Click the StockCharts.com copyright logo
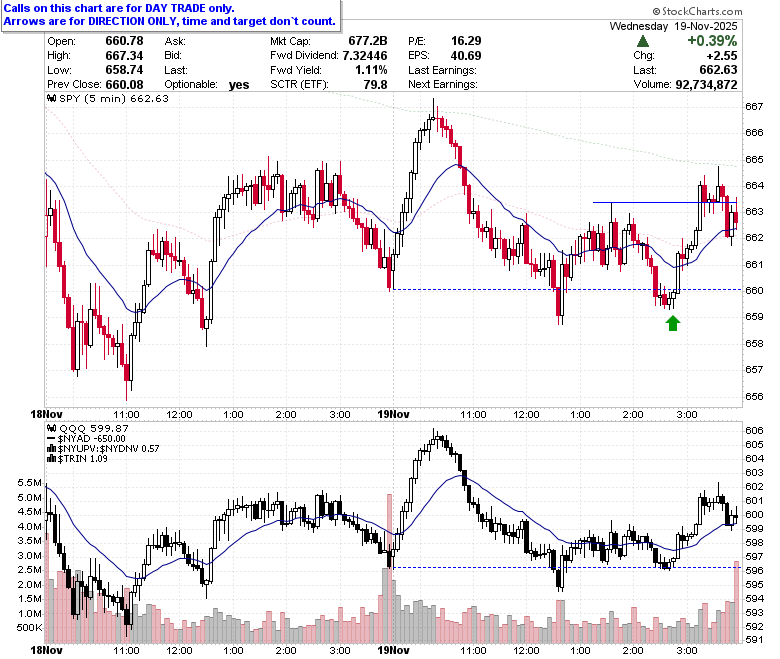 697,11
